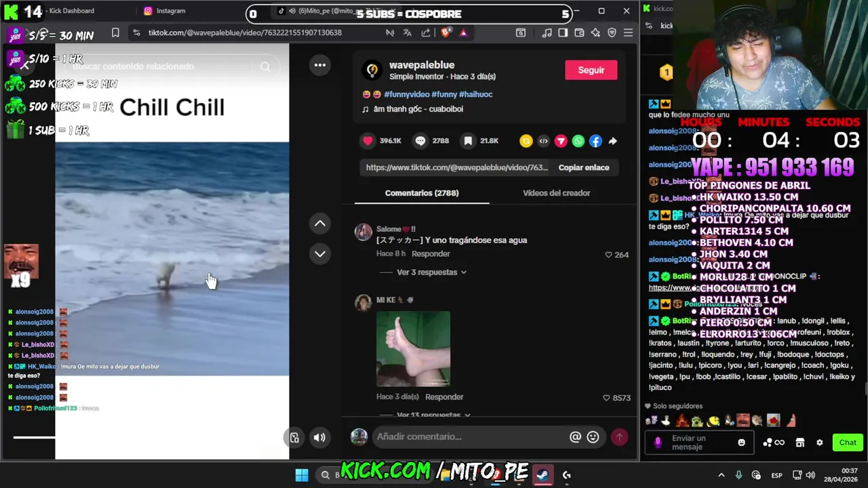Open Brave Rewards triangle icon
868x488 pixels.
[x=463, y=33]
